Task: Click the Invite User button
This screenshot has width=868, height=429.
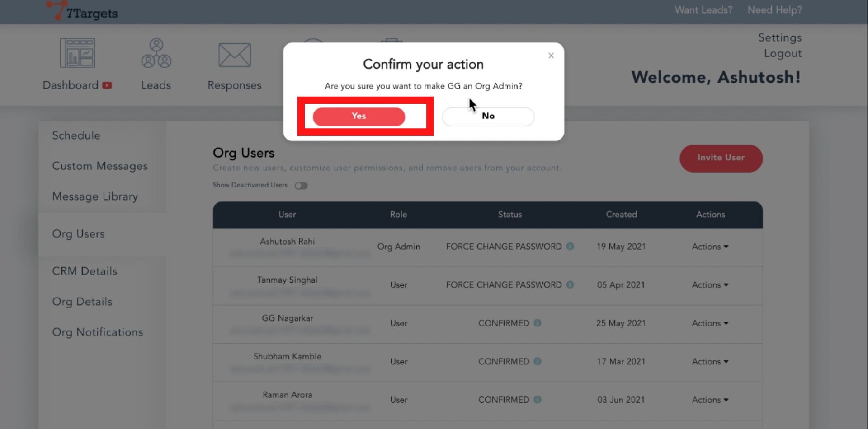Action: pos(721,158)
